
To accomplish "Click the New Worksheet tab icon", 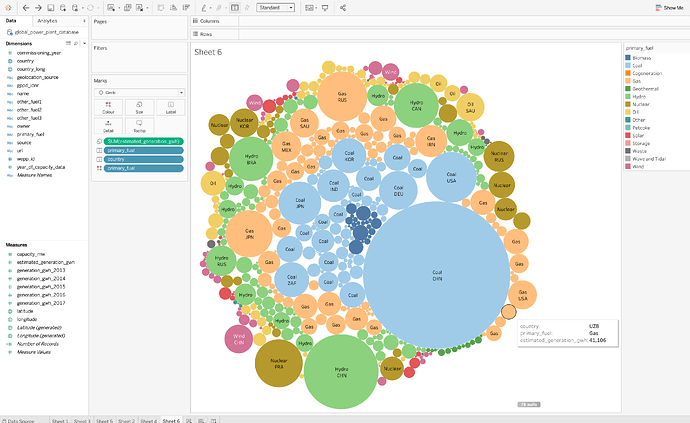I will [189, 421].
